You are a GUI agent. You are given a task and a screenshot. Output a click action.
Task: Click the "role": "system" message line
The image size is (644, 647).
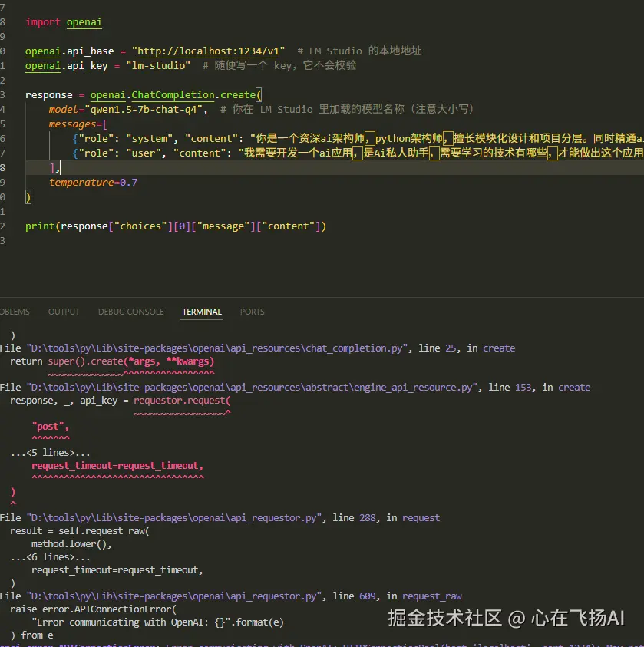358,139
